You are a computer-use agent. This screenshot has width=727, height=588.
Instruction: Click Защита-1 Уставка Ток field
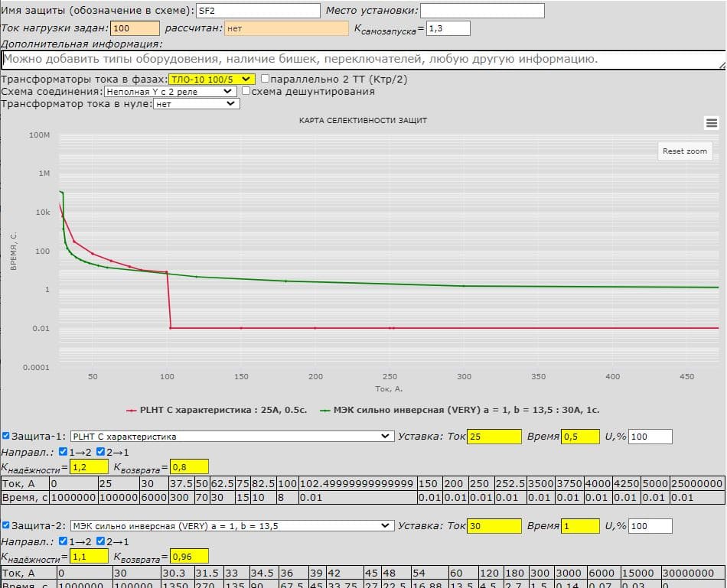pos(494,437)
